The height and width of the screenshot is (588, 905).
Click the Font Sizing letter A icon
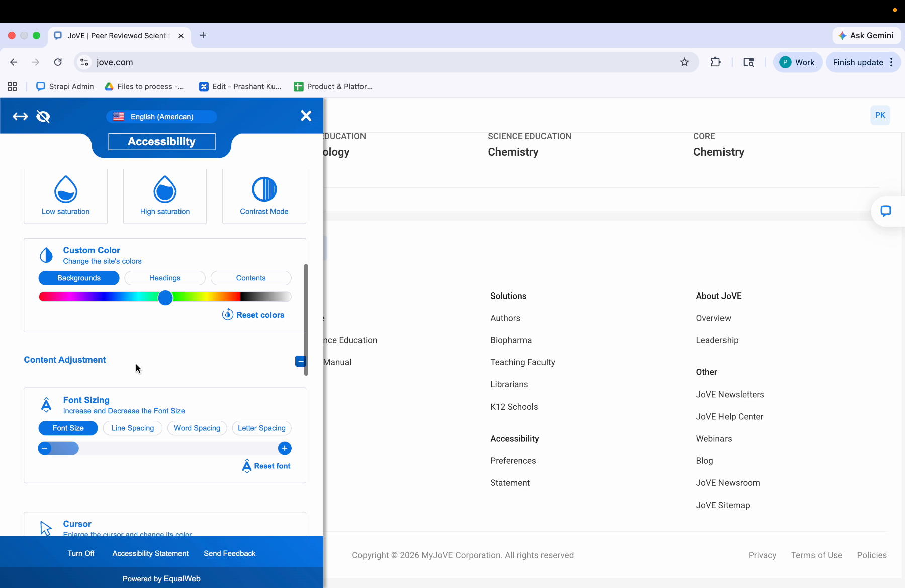46,405
